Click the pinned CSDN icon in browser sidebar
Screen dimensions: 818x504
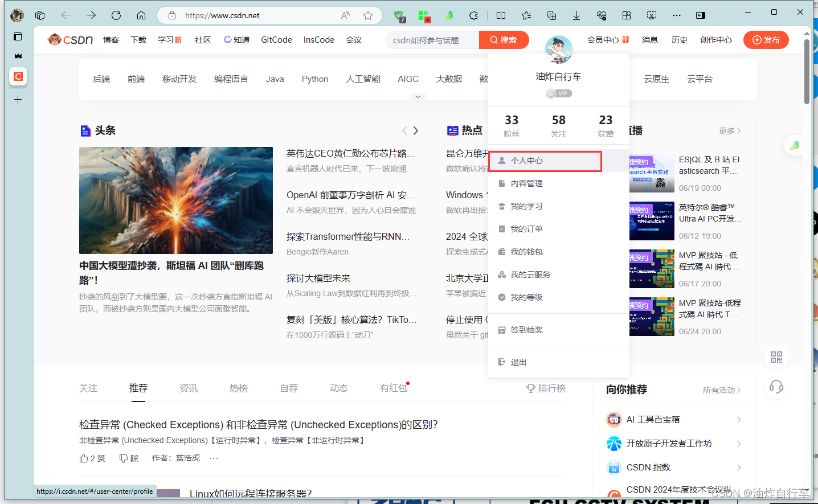coord(18,76)
